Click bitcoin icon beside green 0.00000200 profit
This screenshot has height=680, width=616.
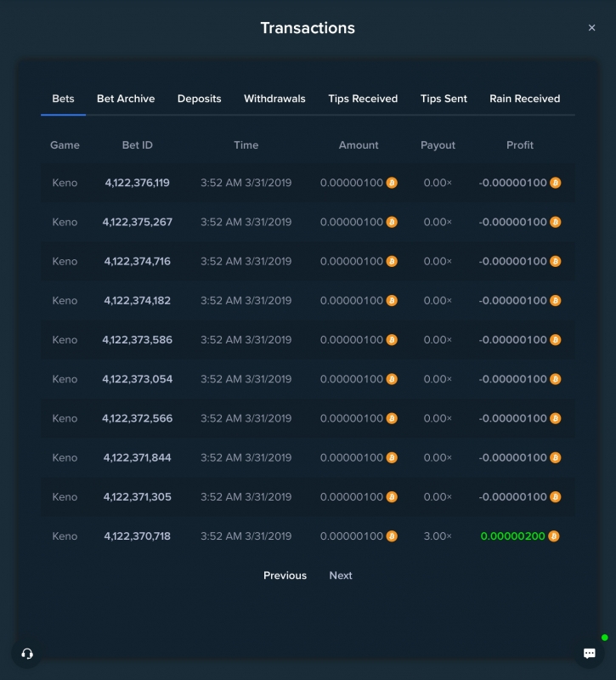pyautogui.click(x=554, y=536)
